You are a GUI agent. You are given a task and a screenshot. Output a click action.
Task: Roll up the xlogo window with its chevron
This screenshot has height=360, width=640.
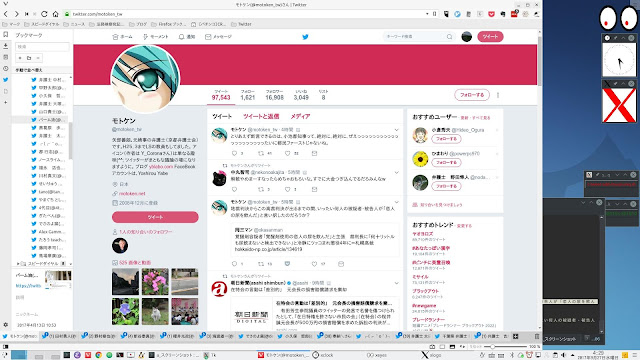623,84
